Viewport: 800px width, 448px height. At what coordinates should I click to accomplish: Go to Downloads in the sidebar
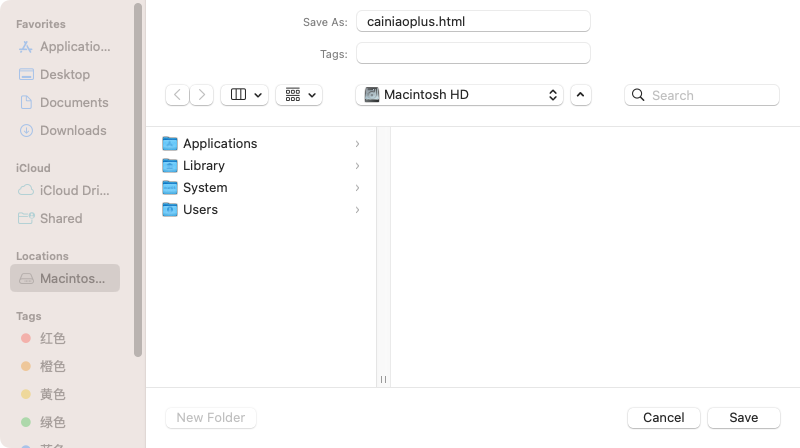[72, 130]
